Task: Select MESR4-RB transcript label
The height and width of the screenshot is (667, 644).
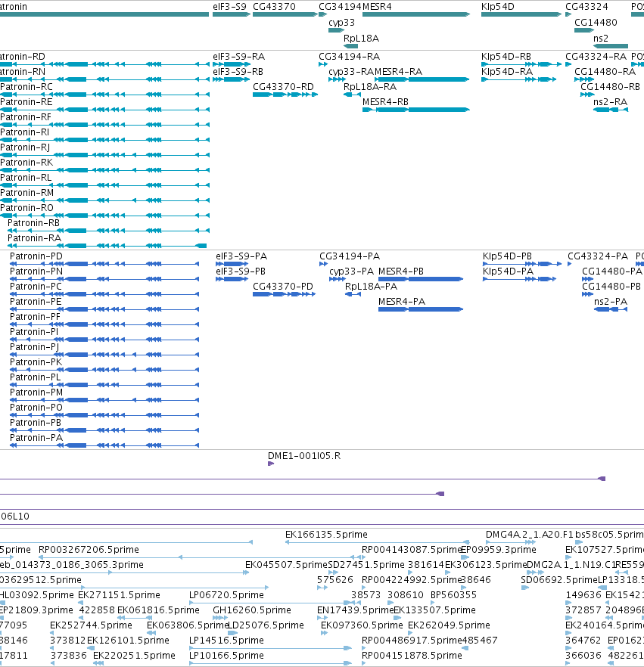Action: point(385,102)
